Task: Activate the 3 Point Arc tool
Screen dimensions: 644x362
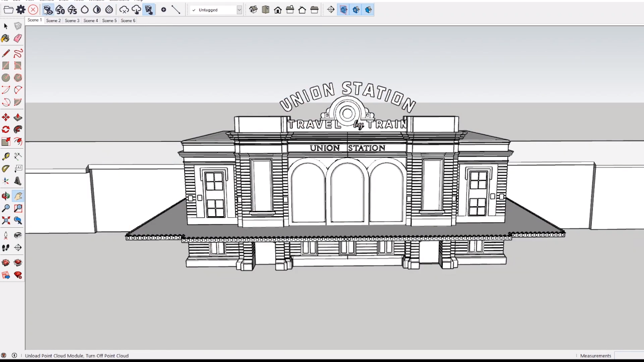Action: (x=6, y=102)
